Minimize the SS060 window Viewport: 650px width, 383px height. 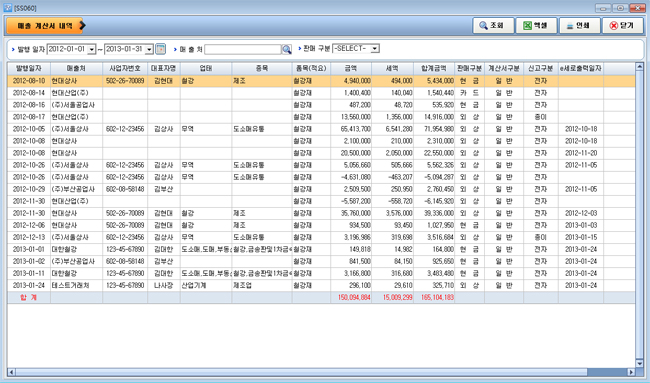tap(603, 8)
